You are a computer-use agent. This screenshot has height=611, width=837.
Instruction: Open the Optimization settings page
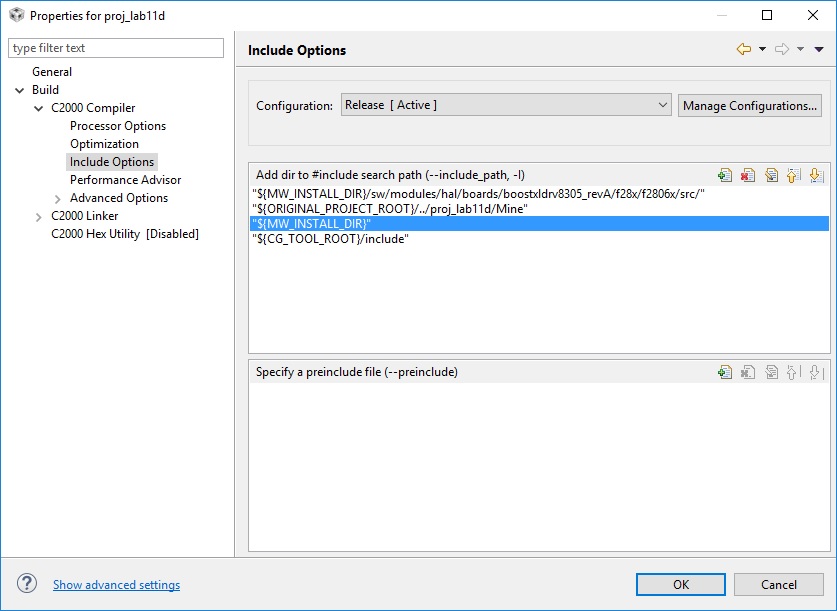coord(104,144)
